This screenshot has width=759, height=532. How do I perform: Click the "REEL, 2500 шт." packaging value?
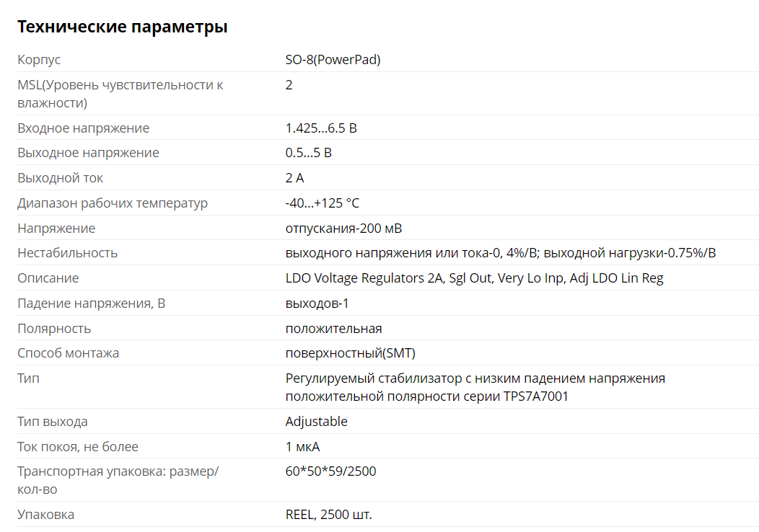tap(328, 515)
